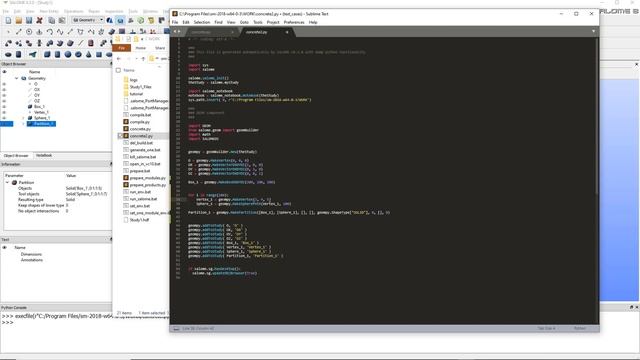Expand the Sphere_1 tree node
The width and height of the screenshot is (640, 360).
tap(23, 118)
